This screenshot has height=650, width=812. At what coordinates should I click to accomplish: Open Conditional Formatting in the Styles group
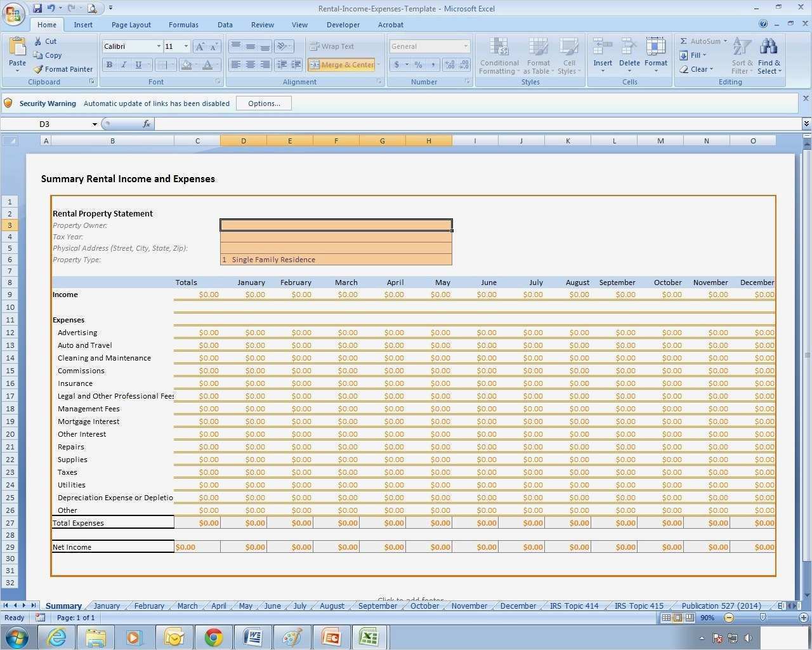tap(499, 56)
